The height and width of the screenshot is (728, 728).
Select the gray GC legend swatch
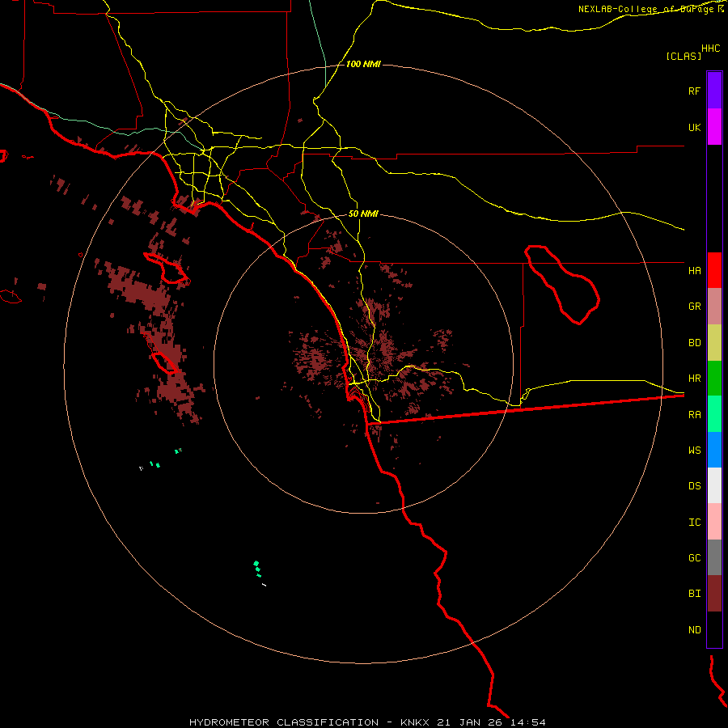(x=714, y=557)
